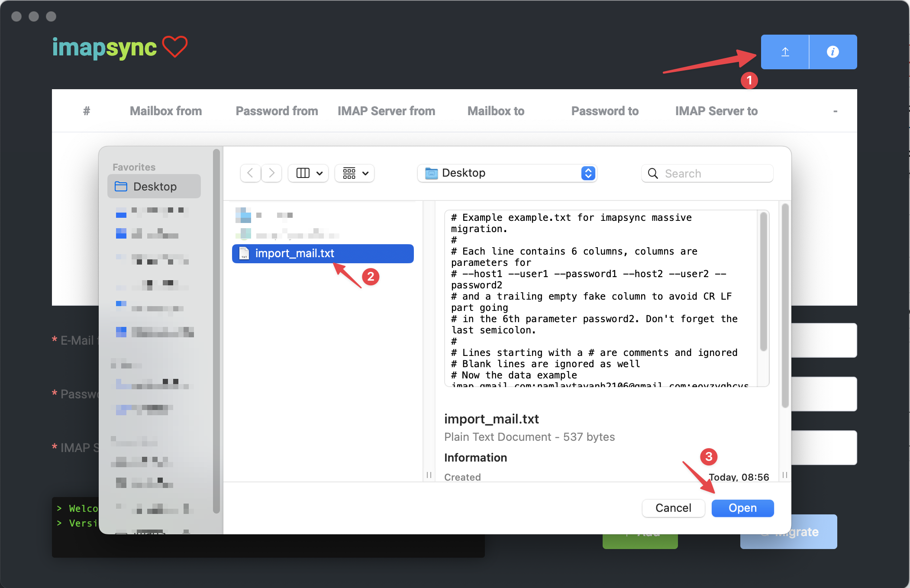Click the Open button

(743, 508)
